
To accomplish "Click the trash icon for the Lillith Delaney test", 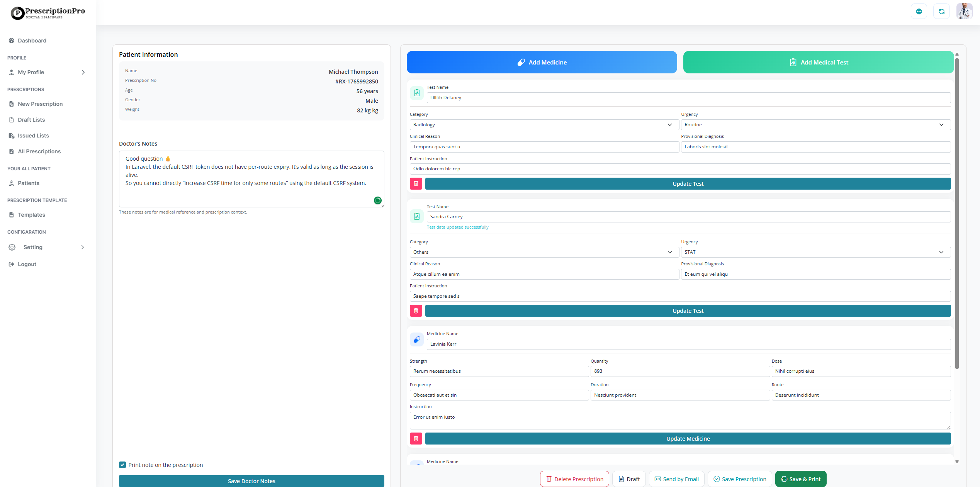I will click(x=416, y=183).
